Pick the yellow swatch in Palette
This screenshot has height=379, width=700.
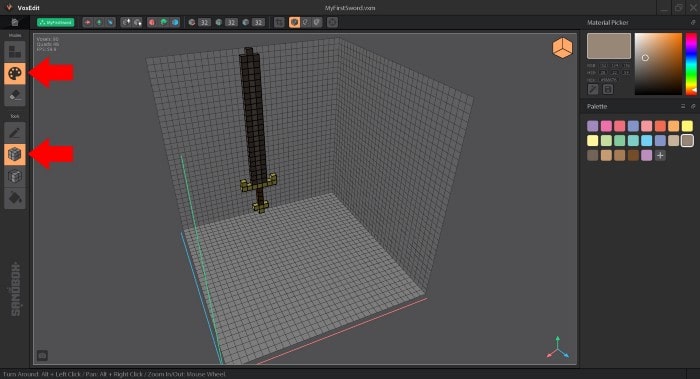pos(687,126)
